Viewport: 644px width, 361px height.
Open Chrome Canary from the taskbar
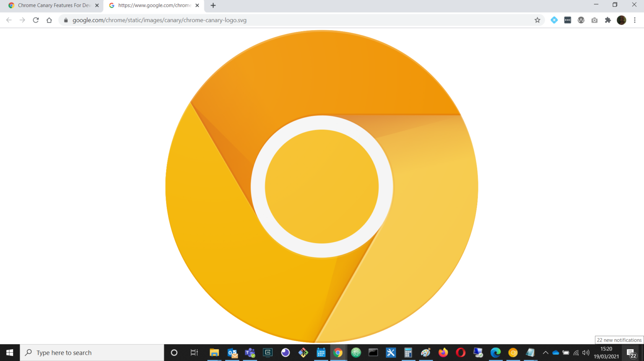tap(513, 353)
